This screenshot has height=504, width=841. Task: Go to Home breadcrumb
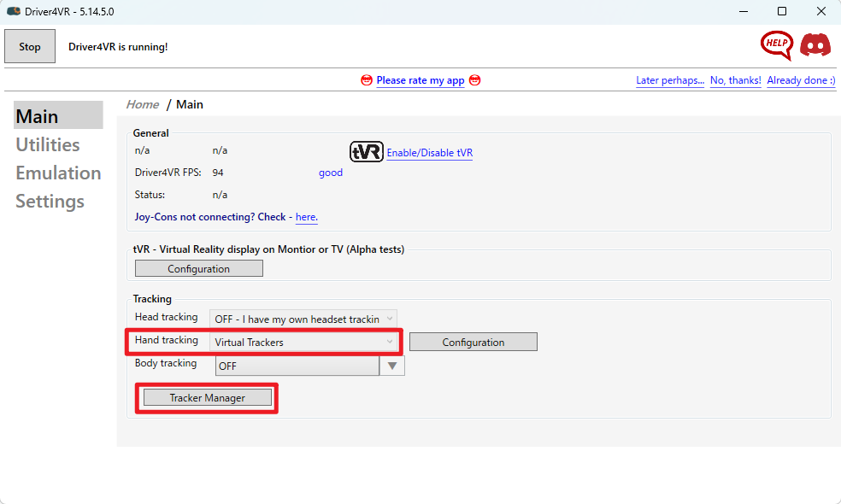(x=142, y=104)
